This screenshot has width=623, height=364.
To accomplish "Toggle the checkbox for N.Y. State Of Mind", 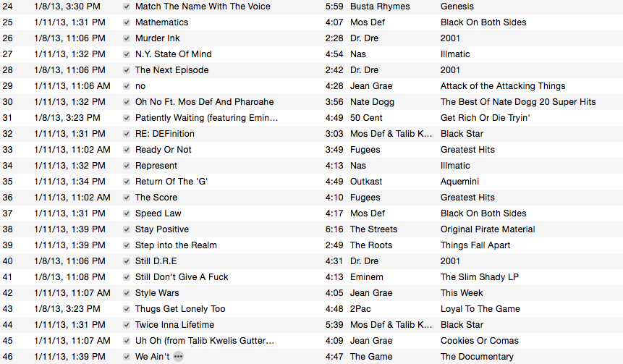I will [x=127, y=54].
